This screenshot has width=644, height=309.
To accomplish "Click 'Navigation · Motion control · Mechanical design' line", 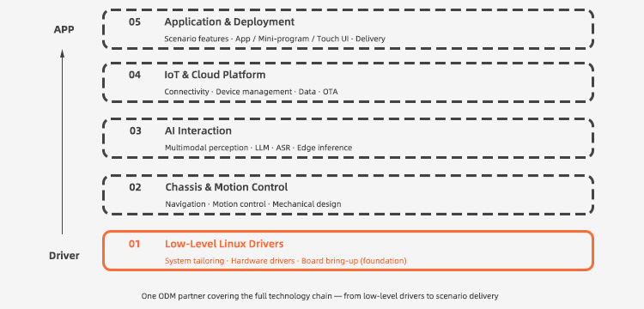I will (253, 204).
